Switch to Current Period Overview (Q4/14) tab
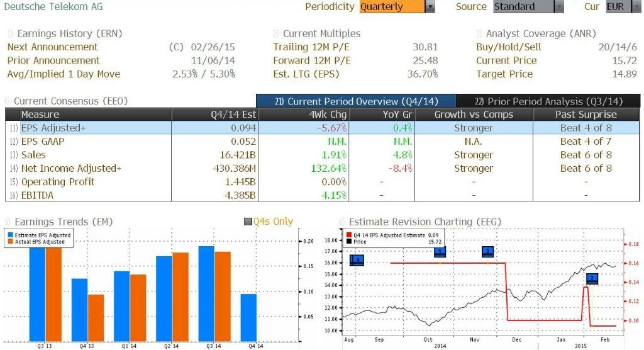The width and height of the screenshot is (644, 350). pos(356,101)
